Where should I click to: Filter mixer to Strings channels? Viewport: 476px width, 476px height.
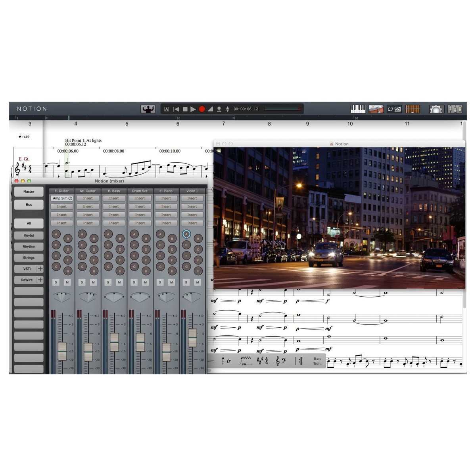click(x=29, y=258)
